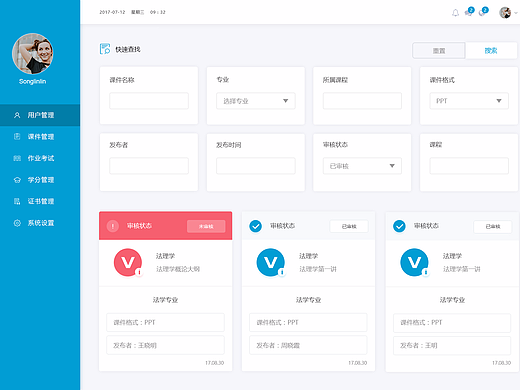Open the notification bell icon

tap(455, 13)
